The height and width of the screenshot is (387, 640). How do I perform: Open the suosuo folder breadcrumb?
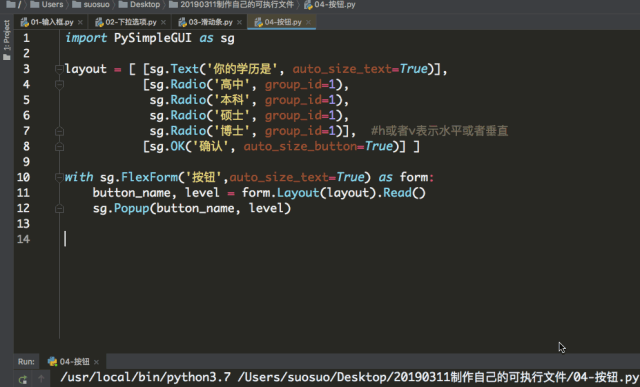[x=91, y=4]
